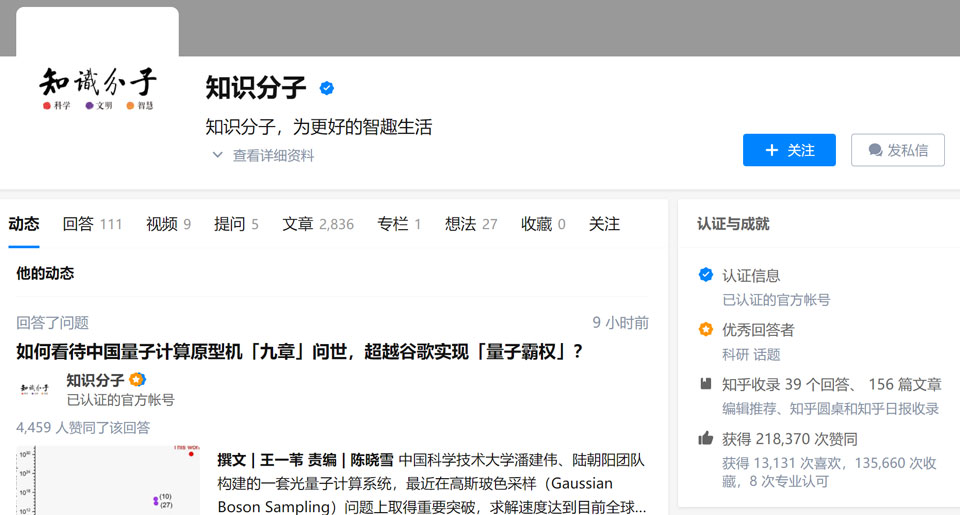
Task: Open the 视频 9 tab
Action: [x=168, y=224]
